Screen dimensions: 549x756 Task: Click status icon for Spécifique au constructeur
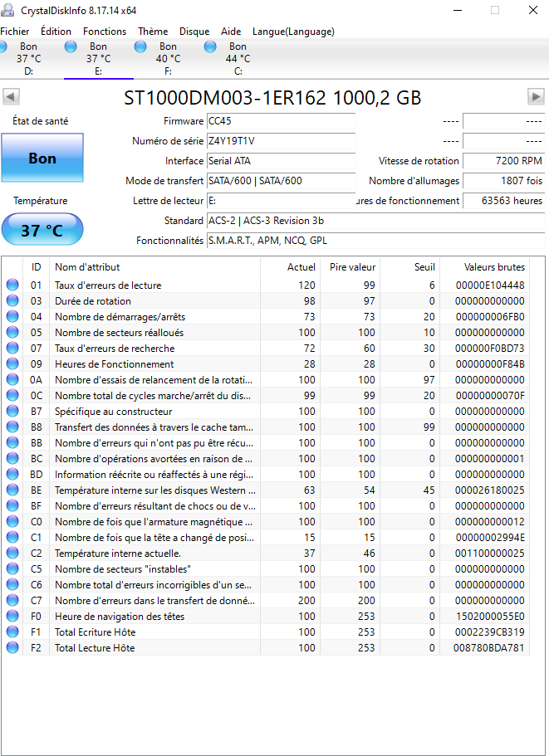[x=12, y=412]
